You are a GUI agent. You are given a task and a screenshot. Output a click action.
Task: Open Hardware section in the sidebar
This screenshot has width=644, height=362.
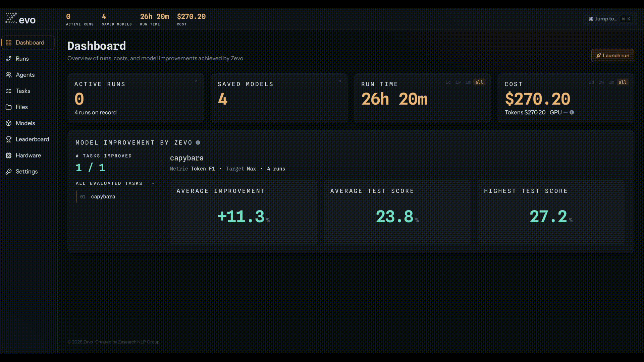point(28,155)
